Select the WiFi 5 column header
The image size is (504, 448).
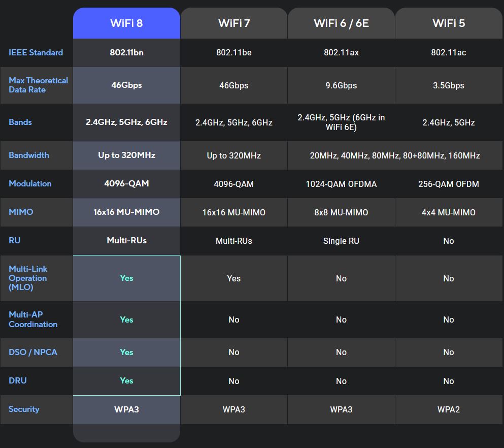click(x=449, y=22)
